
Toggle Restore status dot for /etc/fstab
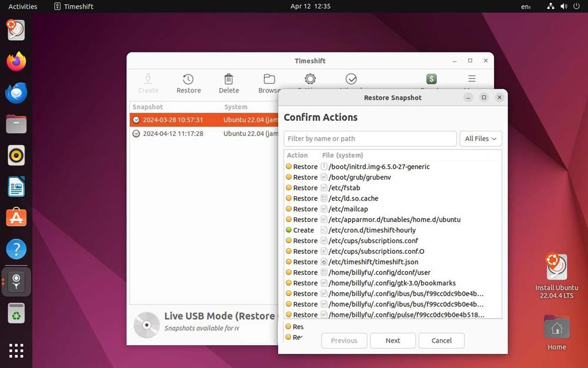coord(289,188)
